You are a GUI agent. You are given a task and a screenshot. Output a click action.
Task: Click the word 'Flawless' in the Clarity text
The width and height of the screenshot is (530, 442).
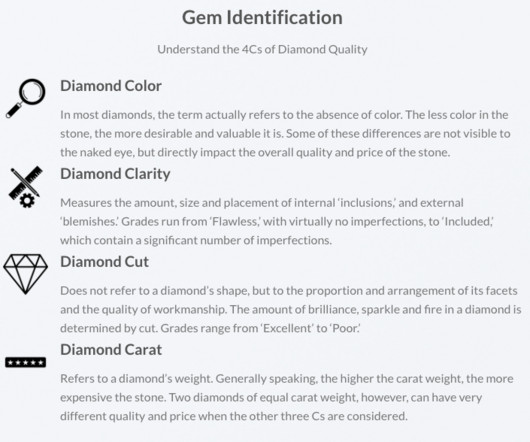(235, 222)
